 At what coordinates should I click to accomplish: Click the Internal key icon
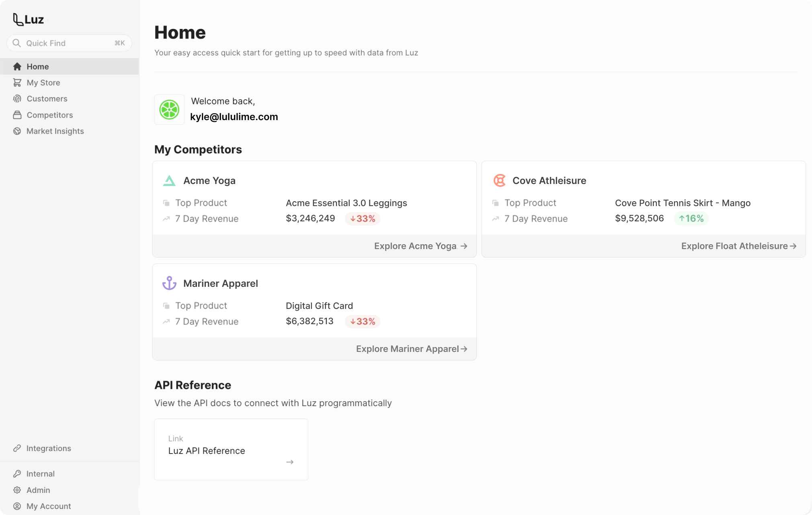(x=17, y=474)
